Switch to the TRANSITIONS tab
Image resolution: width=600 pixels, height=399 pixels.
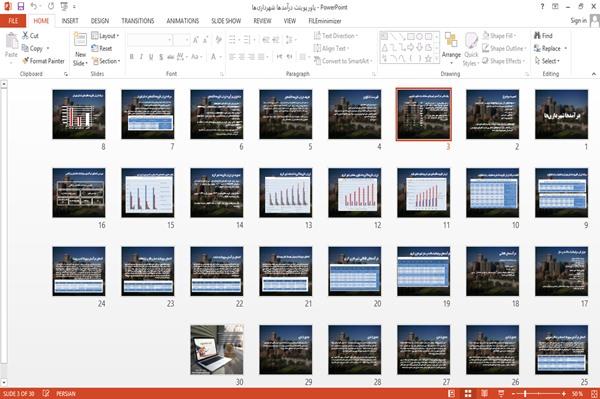[x=138, y=21]
